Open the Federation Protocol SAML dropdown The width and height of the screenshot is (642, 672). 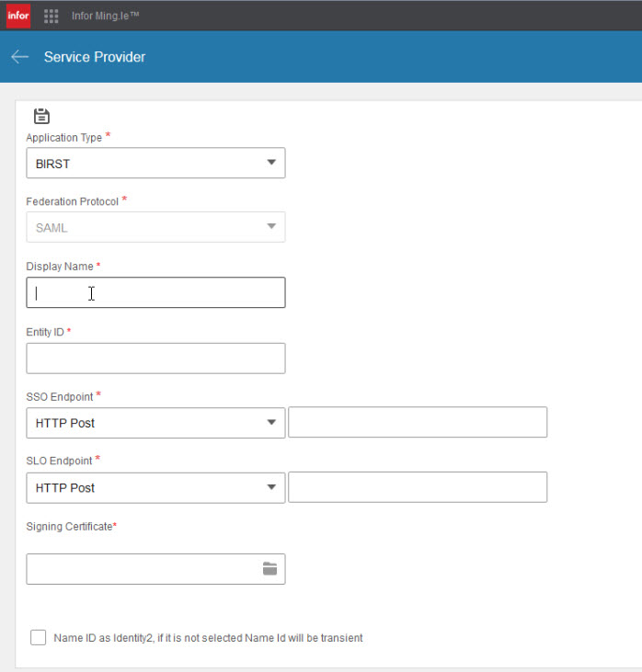point(155,227)
